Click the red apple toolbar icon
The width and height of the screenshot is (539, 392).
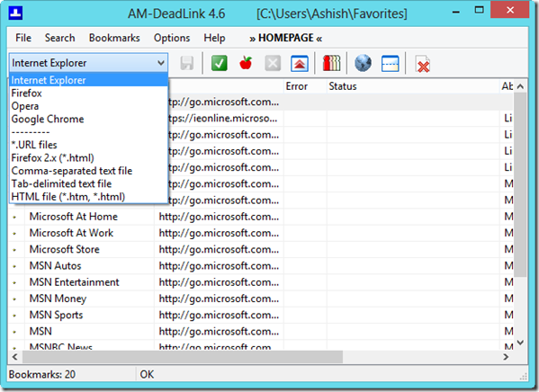coord(246,63)
